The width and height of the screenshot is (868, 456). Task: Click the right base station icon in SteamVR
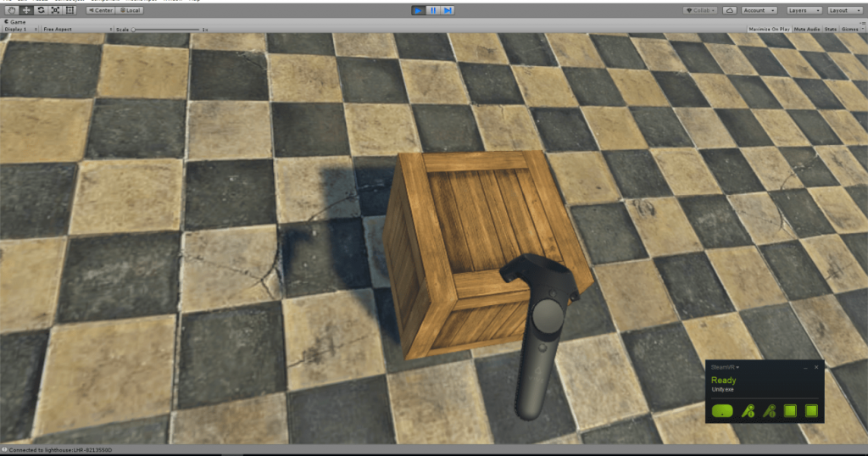(x=811, y=410)
